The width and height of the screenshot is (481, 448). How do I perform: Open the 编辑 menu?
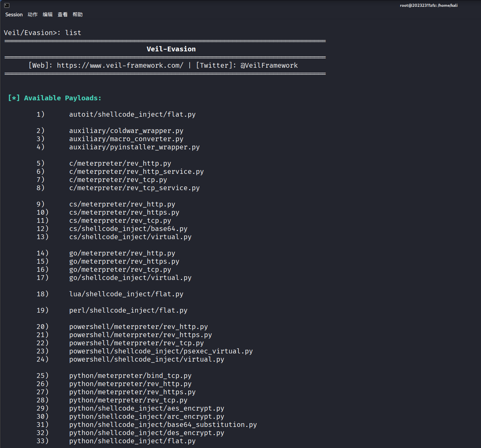coord(48,15)
